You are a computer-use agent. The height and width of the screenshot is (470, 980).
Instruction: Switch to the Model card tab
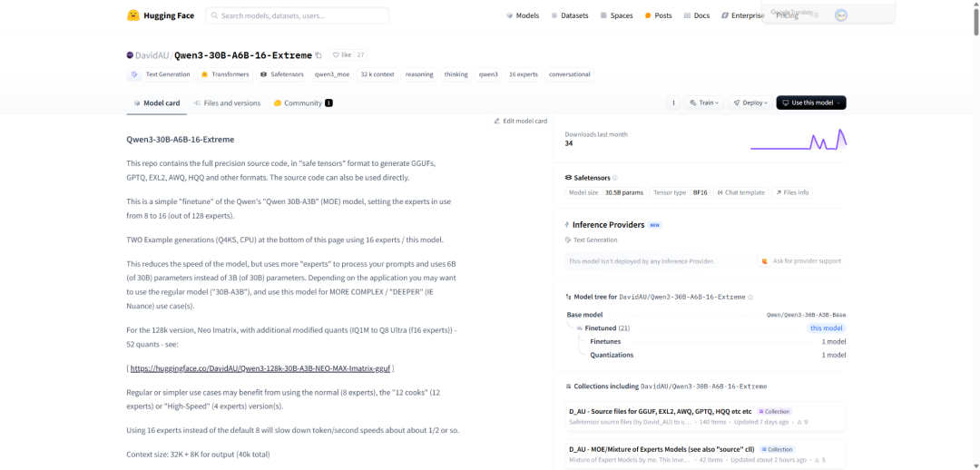[x=156, y=103]
